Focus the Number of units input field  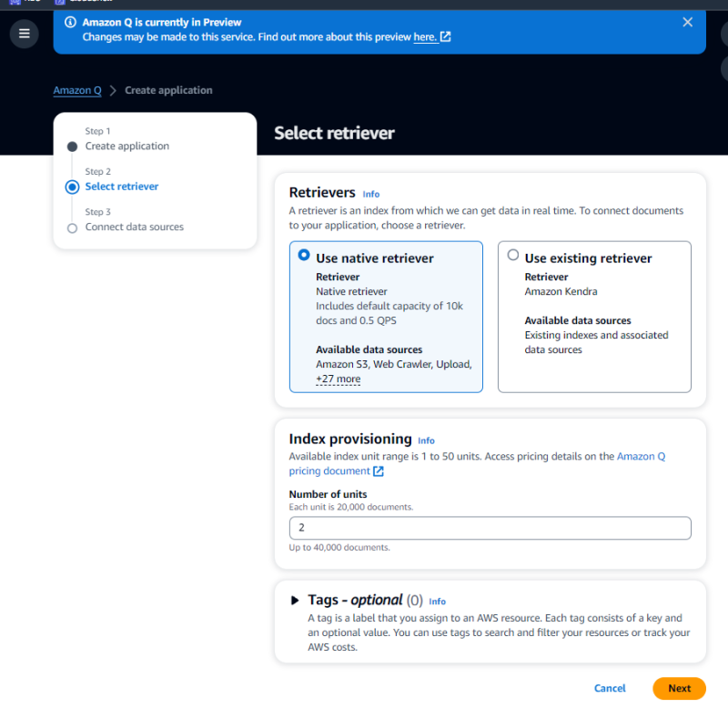pyautogui.click(x=490, y=528)
